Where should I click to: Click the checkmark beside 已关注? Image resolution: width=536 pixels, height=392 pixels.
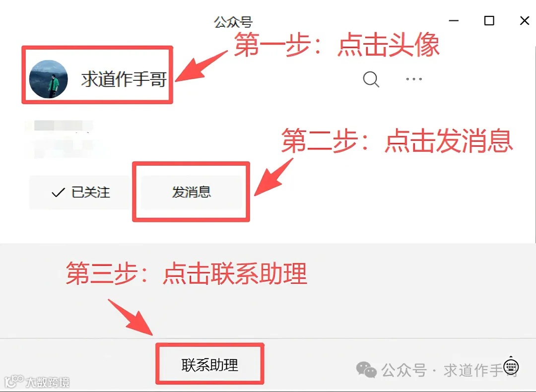coord(58,193)
